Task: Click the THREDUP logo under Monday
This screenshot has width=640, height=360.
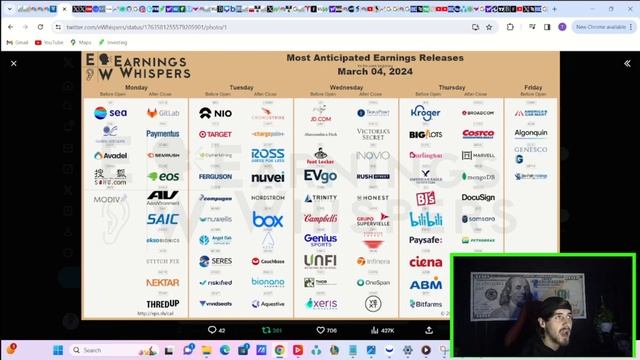Action: coord(163,304)
